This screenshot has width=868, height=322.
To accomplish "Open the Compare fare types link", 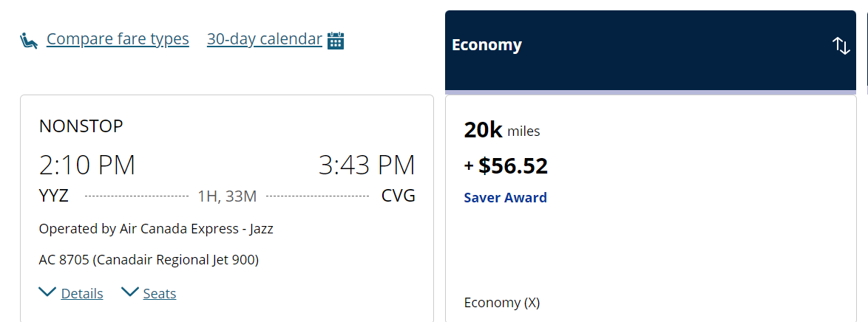I will [118, 39].
